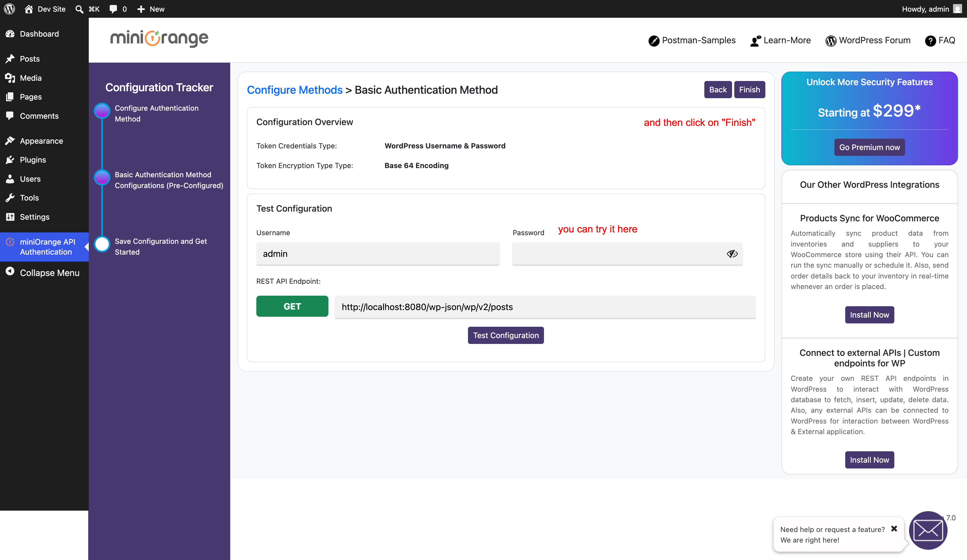
Task: Click the green GET method button
Action: point(292,306)
